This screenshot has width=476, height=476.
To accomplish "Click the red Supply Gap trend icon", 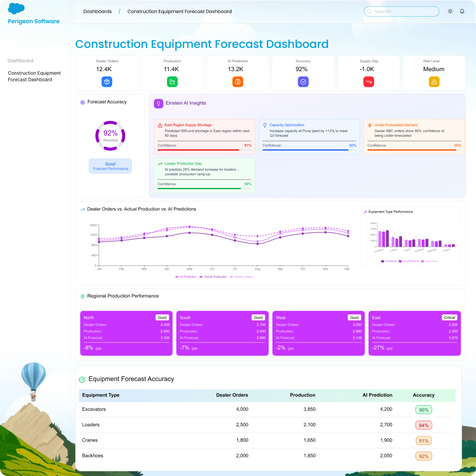I will 369,82.
